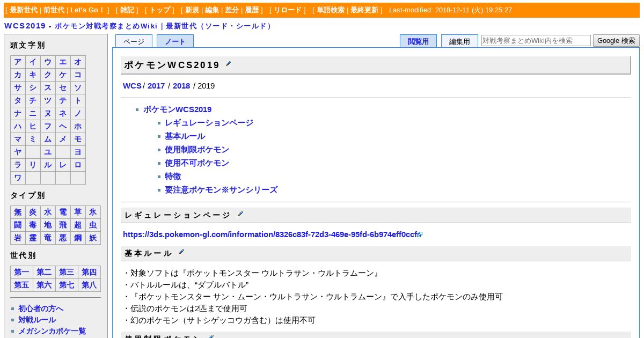Viewport: 644px width, 338px height.
Task: Open 2018 breadcrumb link
Action: point(181,86)
